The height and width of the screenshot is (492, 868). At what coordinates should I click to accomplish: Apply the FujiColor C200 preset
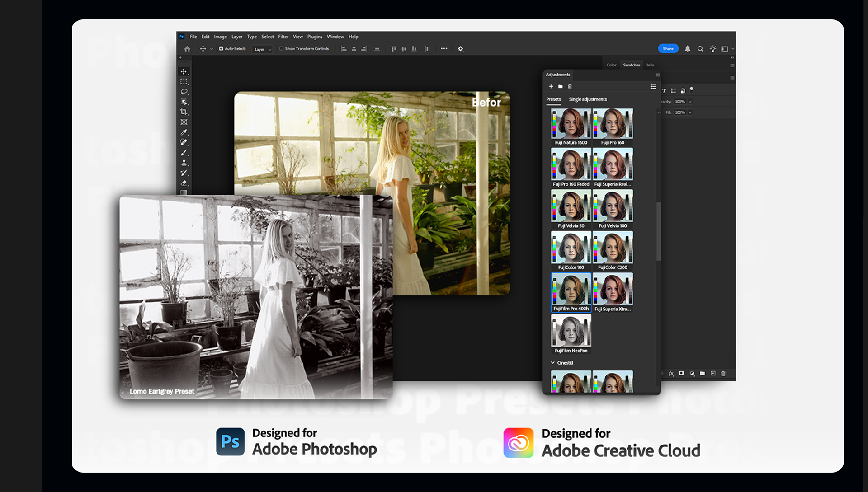click(x=613, y=251)
